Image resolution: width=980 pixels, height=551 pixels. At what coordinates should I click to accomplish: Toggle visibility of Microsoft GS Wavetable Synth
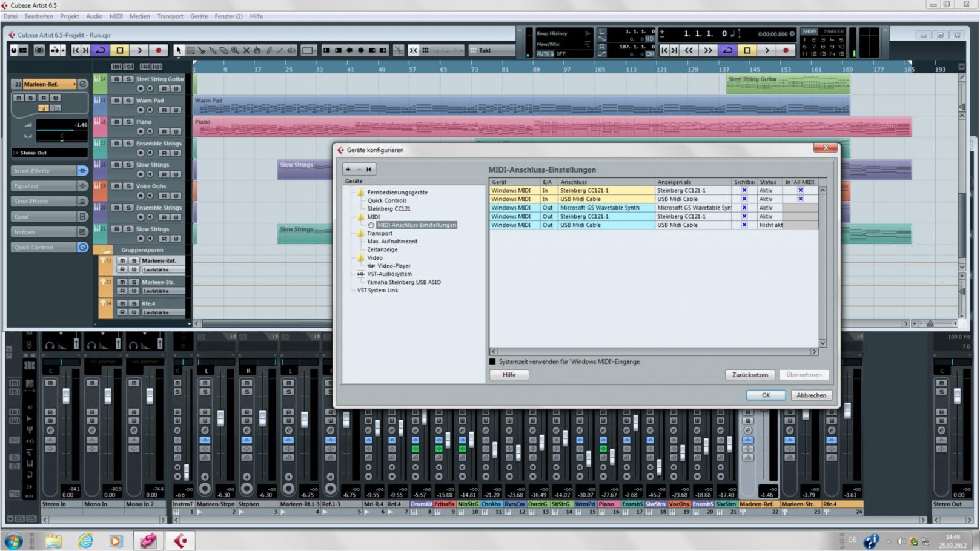[x=744, y=208]
